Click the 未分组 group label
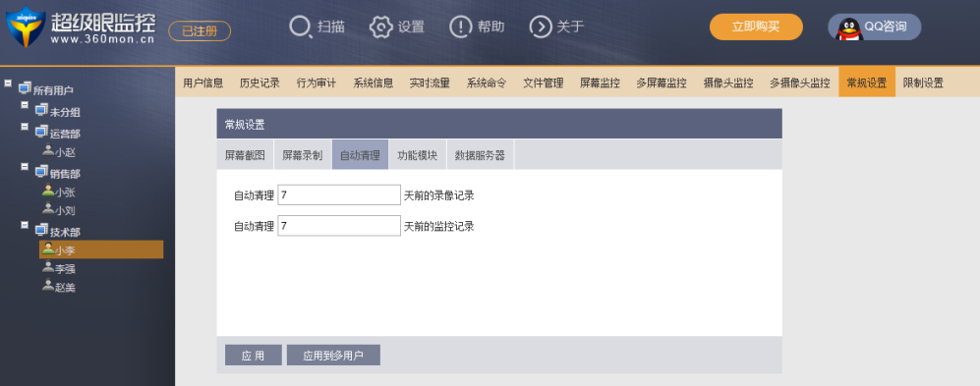This screenshot has height=386, width=980. [65, 112]
